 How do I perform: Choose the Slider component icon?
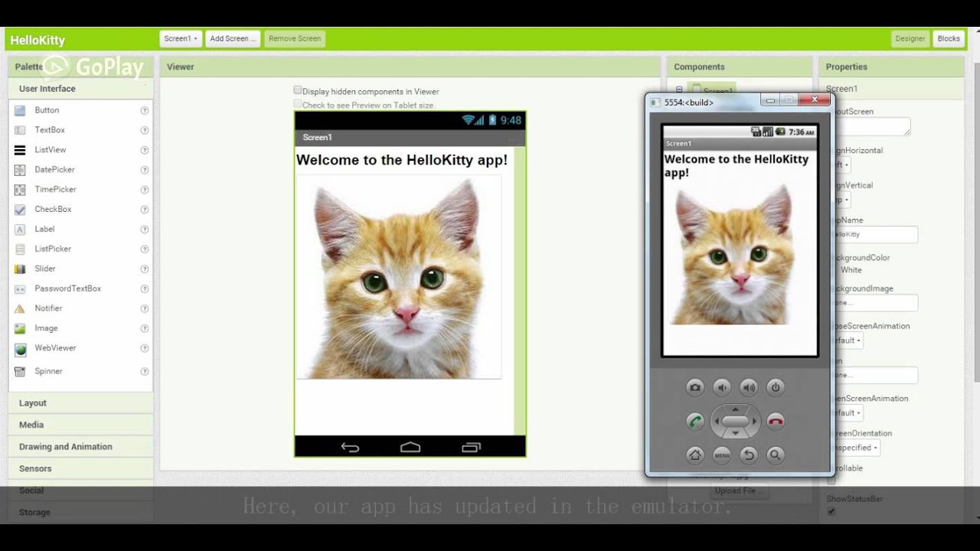coord(20,269)
